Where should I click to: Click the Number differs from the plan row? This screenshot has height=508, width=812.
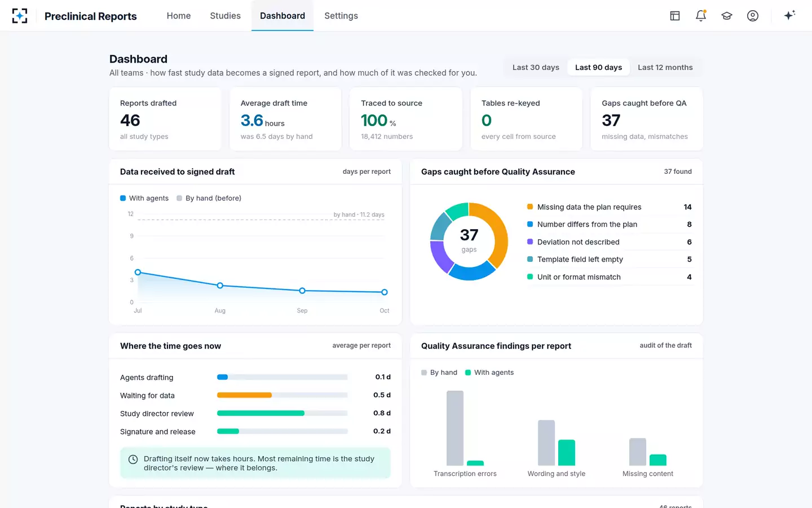[609, 225]
